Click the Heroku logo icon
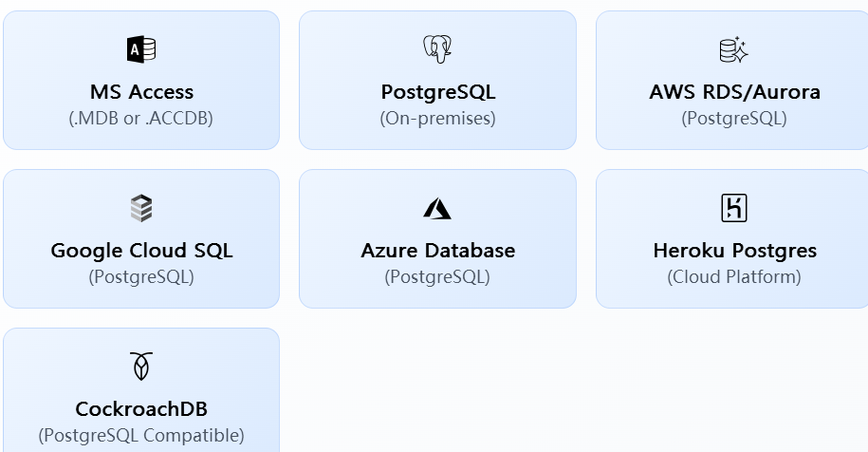 pyautogui.click(x=733, y=208)
